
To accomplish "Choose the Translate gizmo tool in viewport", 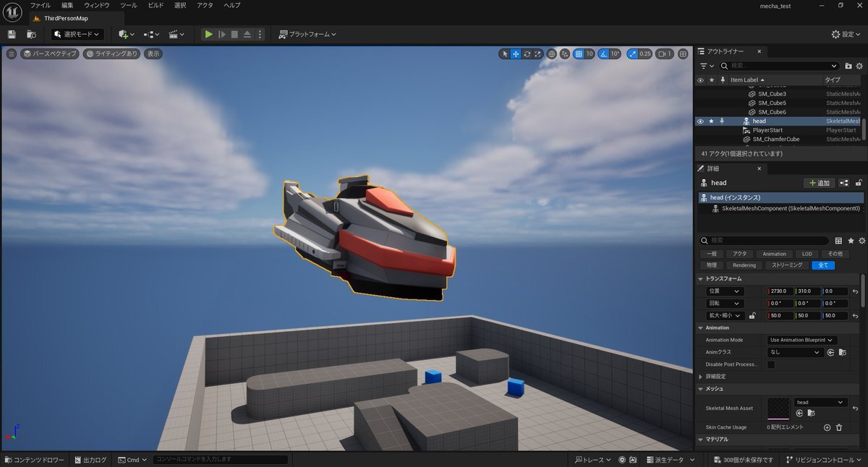I will pyautogui.click(x=516, y=53).
